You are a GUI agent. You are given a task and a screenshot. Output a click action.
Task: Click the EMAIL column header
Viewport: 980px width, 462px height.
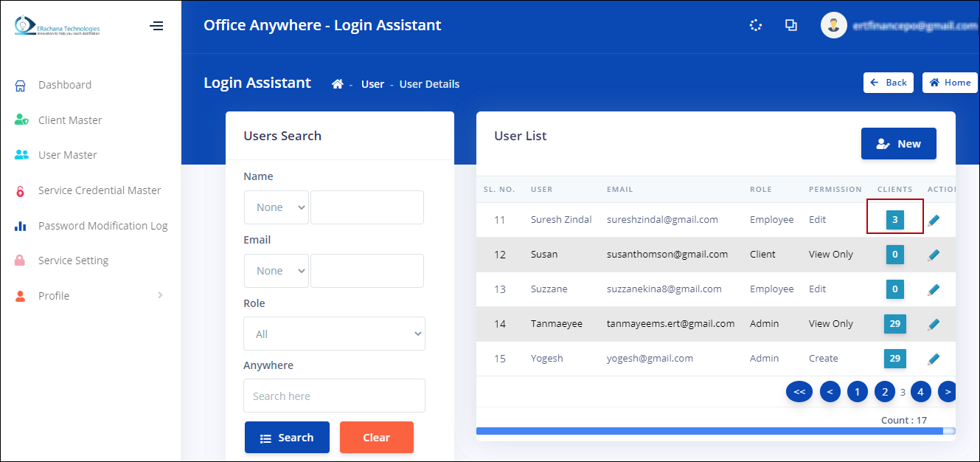[620, 190]
